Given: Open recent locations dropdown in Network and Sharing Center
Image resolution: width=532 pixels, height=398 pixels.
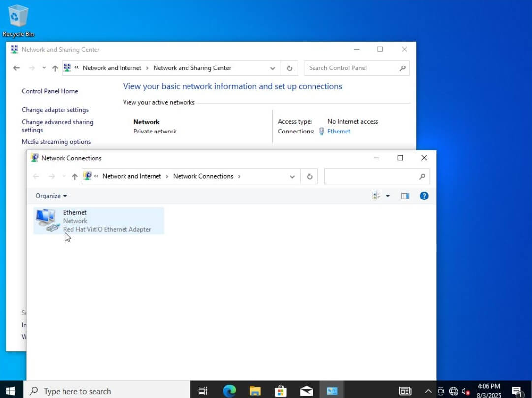Looking at the screenshot, I should coord(44,68).
